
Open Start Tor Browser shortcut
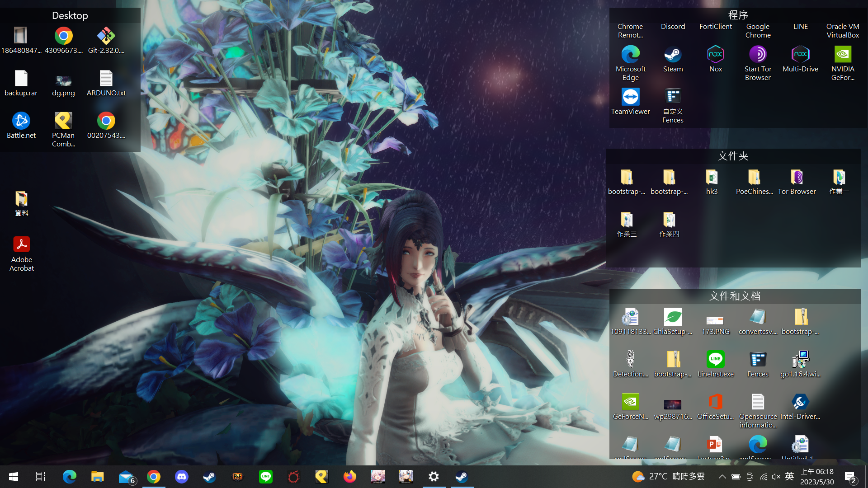(758, 64)
